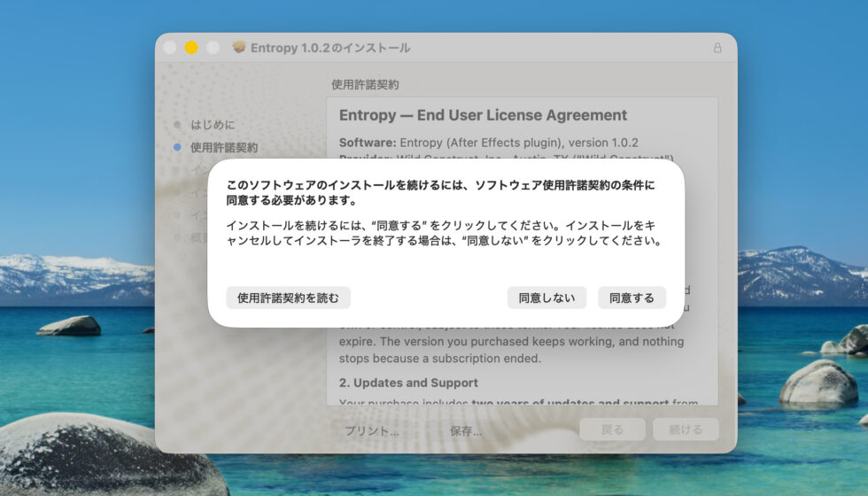Click the dimmed 続ける (Continue) button
Screen dimensions: 868x496
pyautogui.click(x=686, y=430)
